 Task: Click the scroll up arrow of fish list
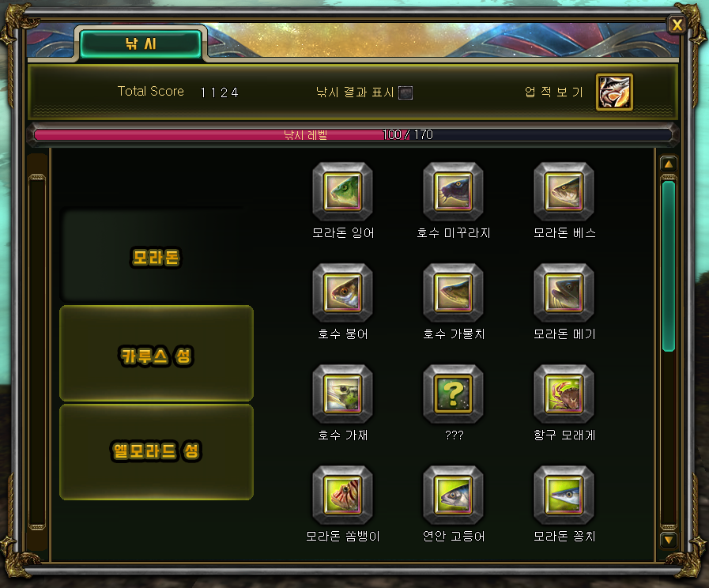click(669, 164)
